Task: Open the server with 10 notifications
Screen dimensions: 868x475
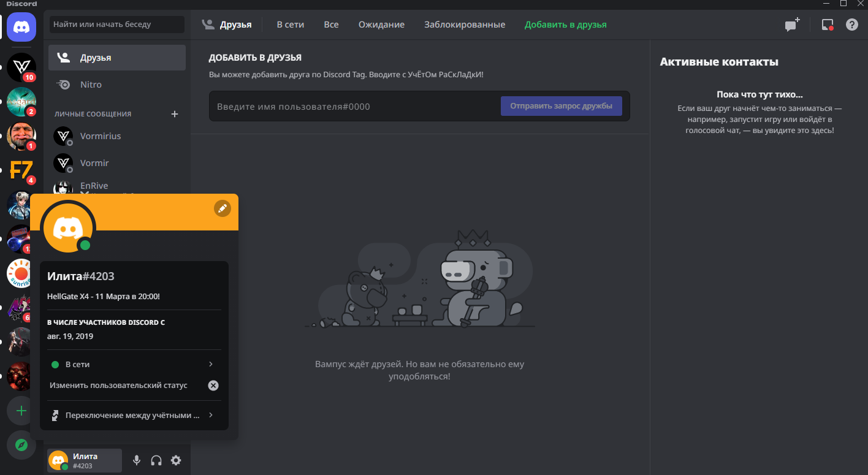Action: pos(21,67)
